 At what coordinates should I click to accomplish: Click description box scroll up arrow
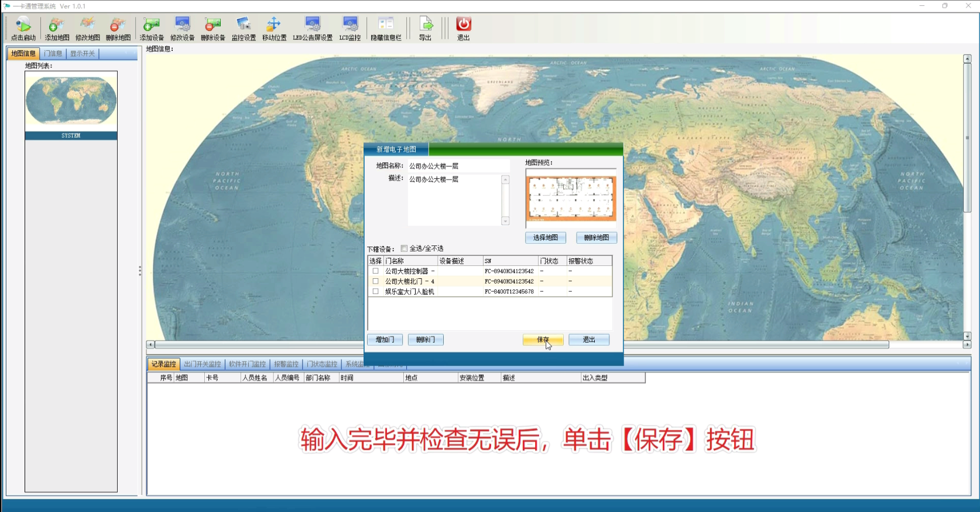506,179
